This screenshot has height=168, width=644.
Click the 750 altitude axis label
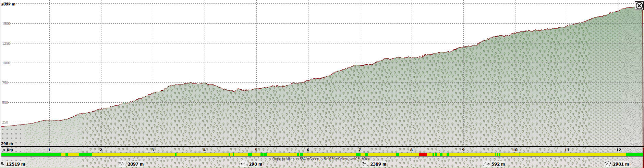5,83
